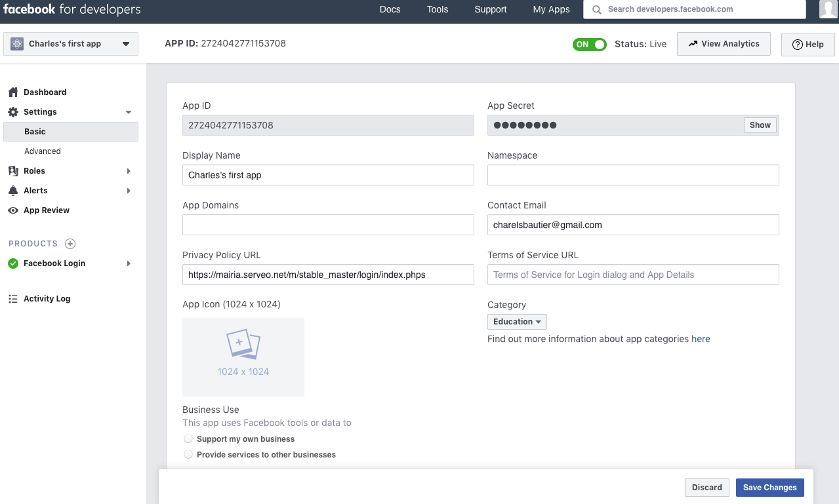Expand the Alerts submenu arrow
This screenshot has width=839, height=504.
pyautogui.click(x=129, y=191)
